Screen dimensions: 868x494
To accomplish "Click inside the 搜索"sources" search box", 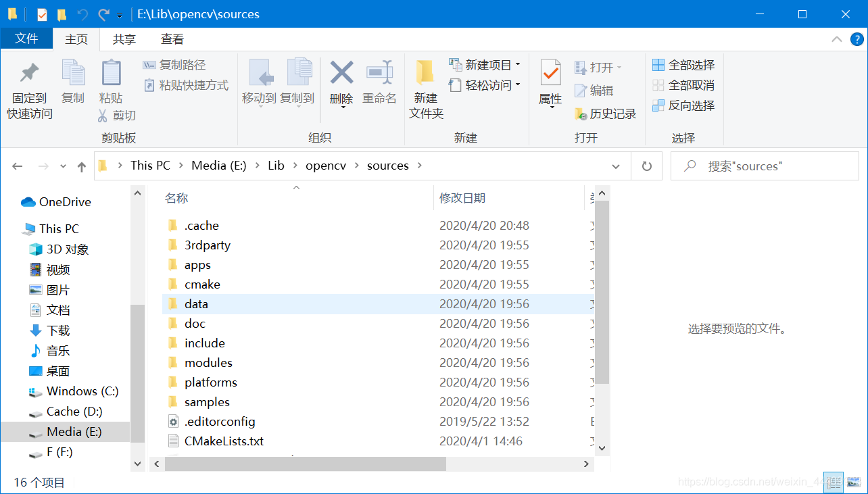I will [x=764, y=166].
